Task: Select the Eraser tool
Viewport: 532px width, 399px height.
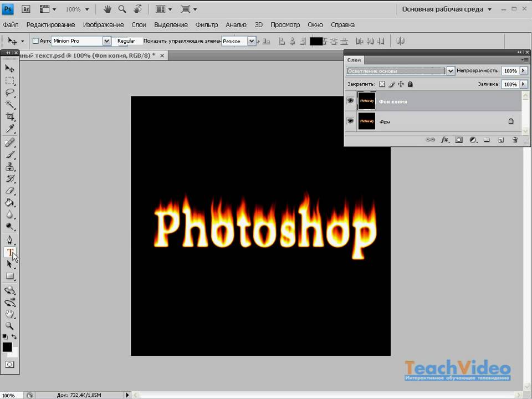Action: pos(9,191)
